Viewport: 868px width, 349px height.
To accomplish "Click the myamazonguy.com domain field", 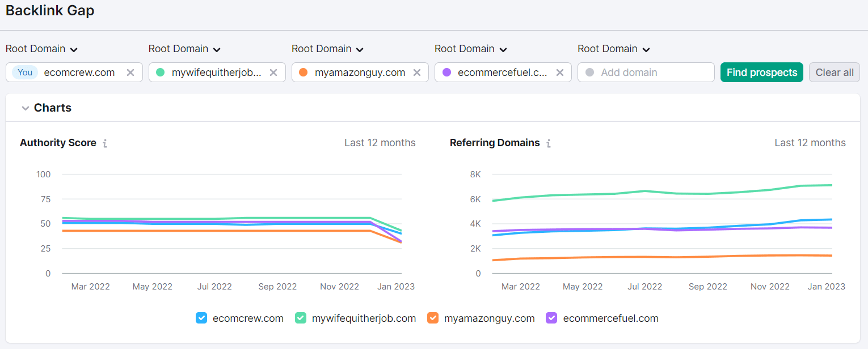I will pyautogui.click(x=360, y=73).
